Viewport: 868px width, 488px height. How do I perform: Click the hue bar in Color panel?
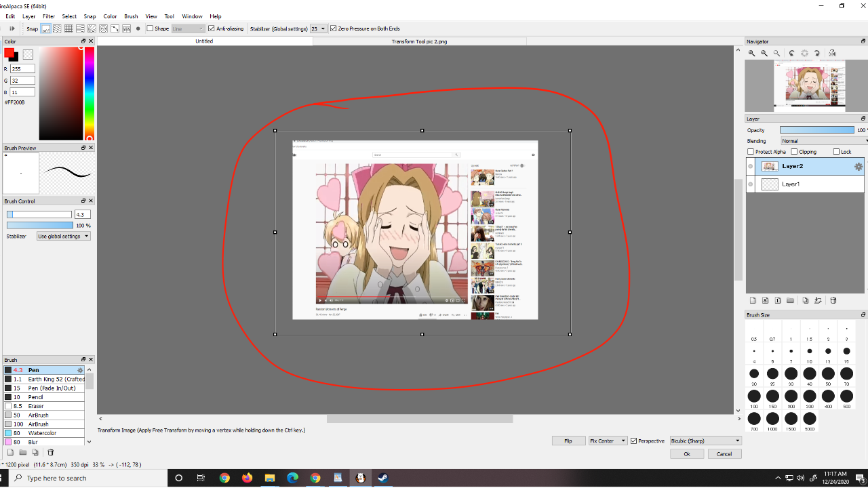[x=89, y=94]
